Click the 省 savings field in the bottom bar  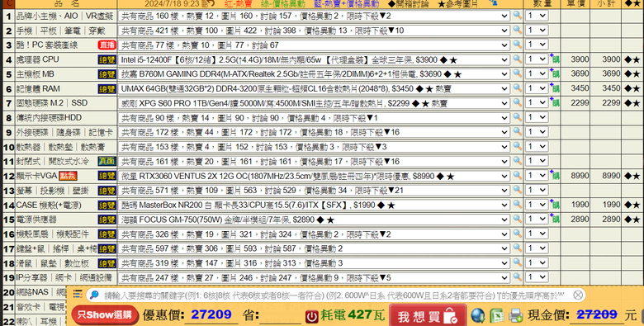[280, 316]
